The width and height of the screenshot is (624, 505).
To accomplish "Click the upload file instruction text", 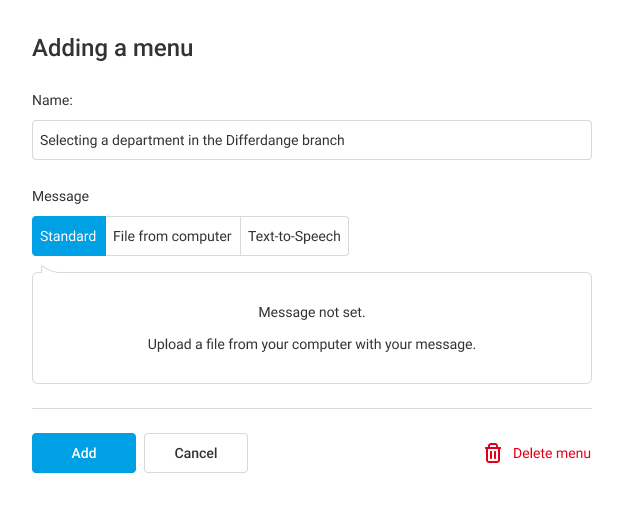I will (312, 344).
